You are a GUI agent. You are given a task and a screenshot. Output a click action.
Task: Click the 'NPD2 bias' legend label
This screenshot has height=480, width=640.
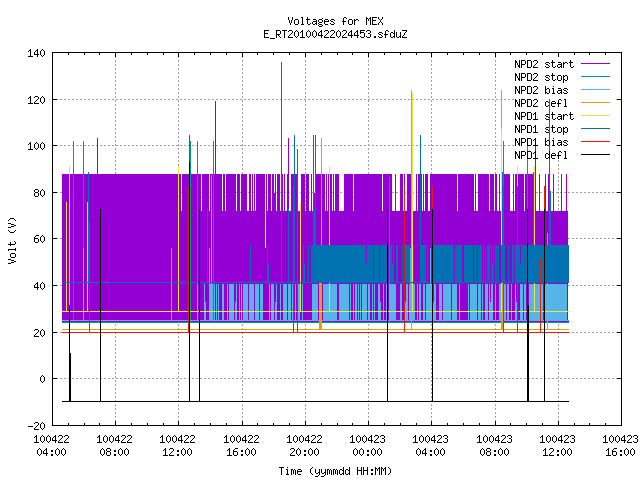click(541, 90)
